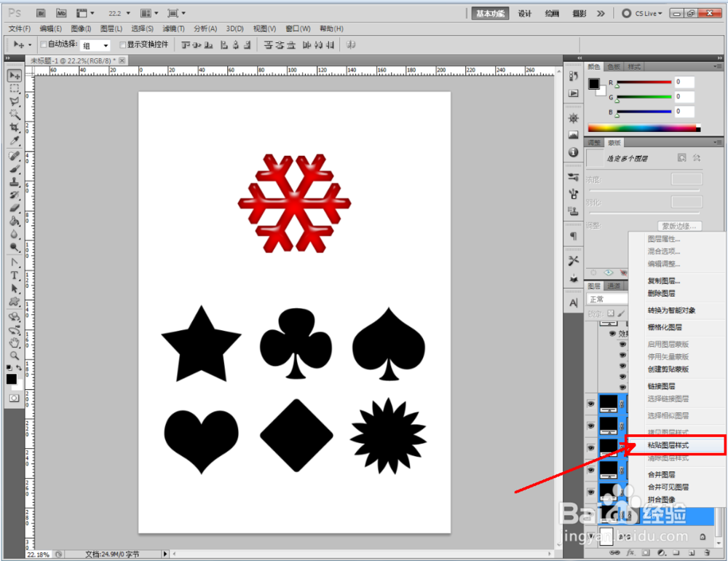Screen dimensions: 728x561
Task: Click the 蒙版边缘... button
Action: [x=679, y=226]
